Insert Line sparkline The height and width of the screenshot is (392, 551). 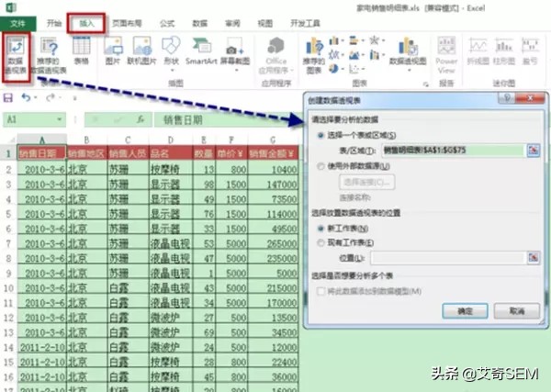478,50
